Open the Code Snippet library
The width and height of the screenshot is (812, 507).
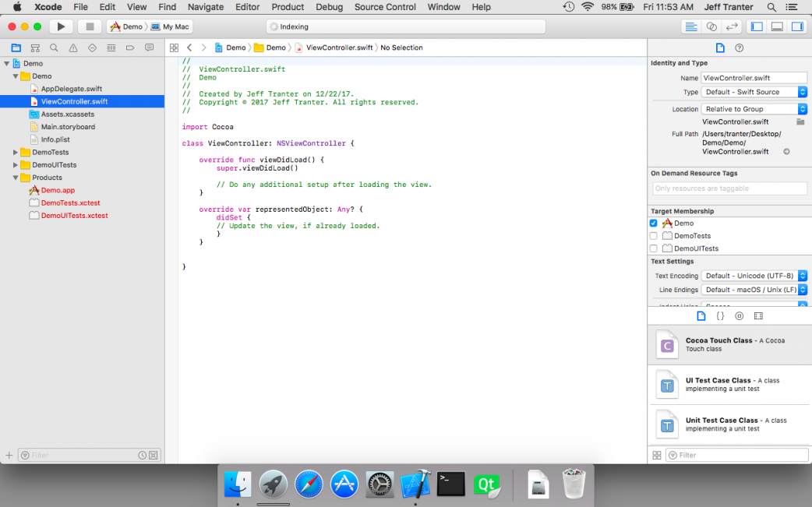(x=720, y=316)
